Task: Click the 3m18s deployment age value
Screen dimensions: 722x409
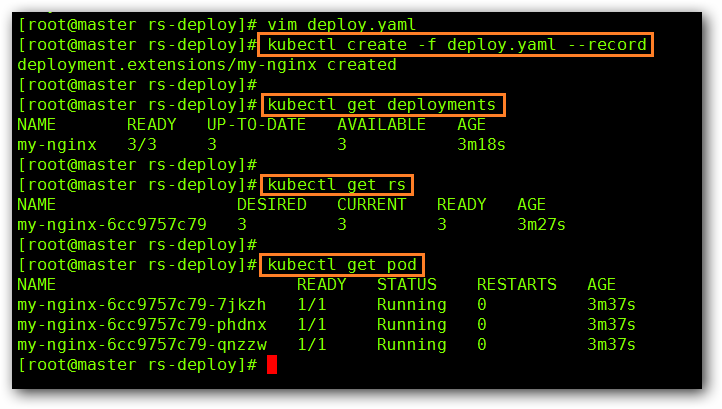Action: [x=481, y=145]
